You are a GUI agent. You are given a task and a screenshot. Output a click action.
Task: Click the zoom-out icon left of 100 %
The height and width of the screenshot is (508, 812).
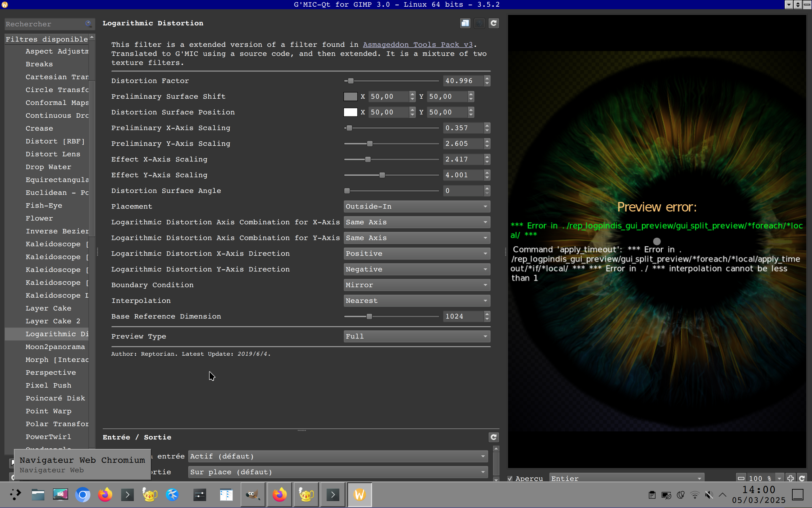tap(741, 478)
